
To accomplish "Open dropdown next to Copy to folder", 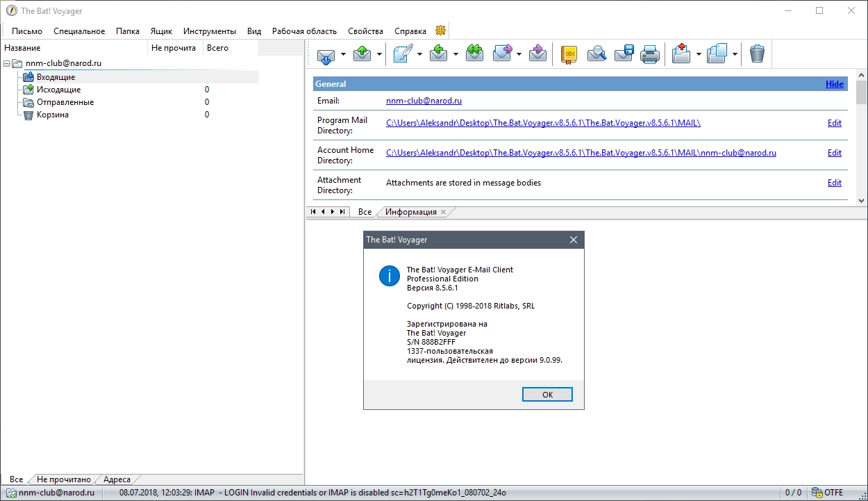I will (x=734, y=54).
